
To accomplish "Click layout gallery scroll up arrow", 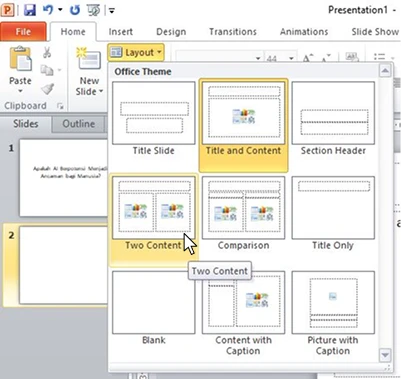I will (385, 71).
